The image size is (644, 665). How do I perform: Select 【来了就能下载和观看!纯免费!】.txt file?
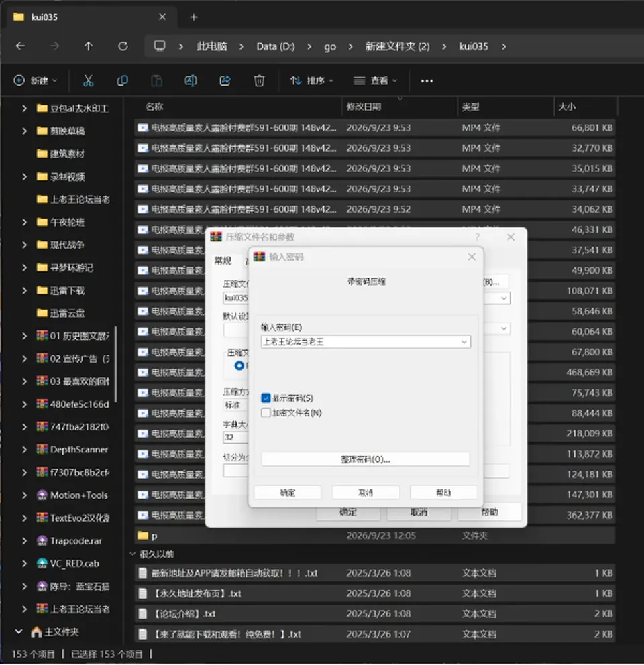[375, 634]
